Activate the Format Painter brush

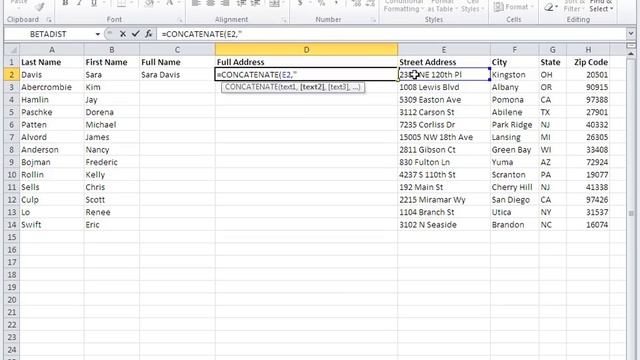coord(40,6)
